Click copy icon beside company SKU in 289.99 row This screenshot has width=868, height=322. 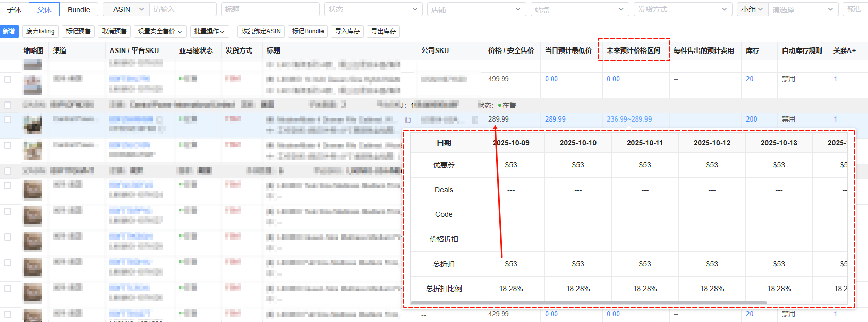click(x=474, y=120)
